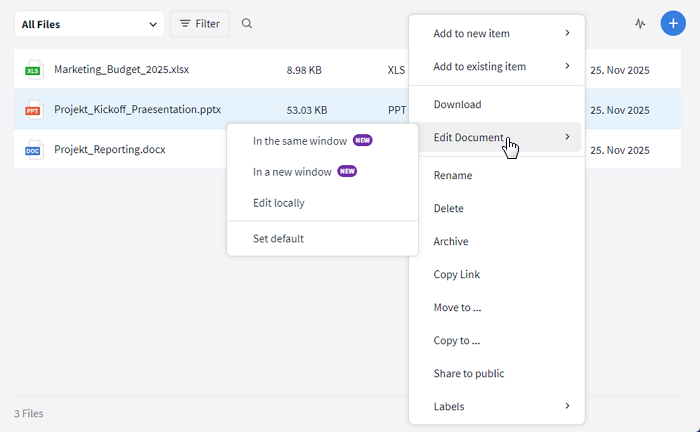Viewport: 700px width, 432px height.
Task: Click the NEW badge beside same window
Action: (x=362, y=141)
